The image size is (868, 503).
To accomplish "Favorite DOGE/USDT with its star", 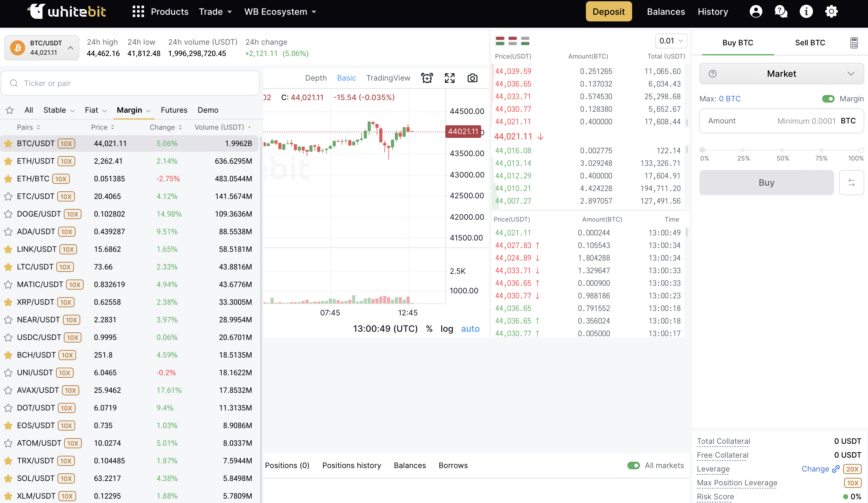I will [x=8, y=214].
